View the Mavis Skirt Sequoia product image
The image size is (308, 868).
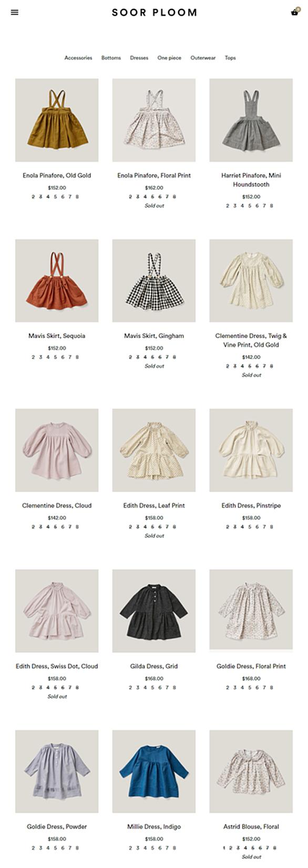(57, 281)
